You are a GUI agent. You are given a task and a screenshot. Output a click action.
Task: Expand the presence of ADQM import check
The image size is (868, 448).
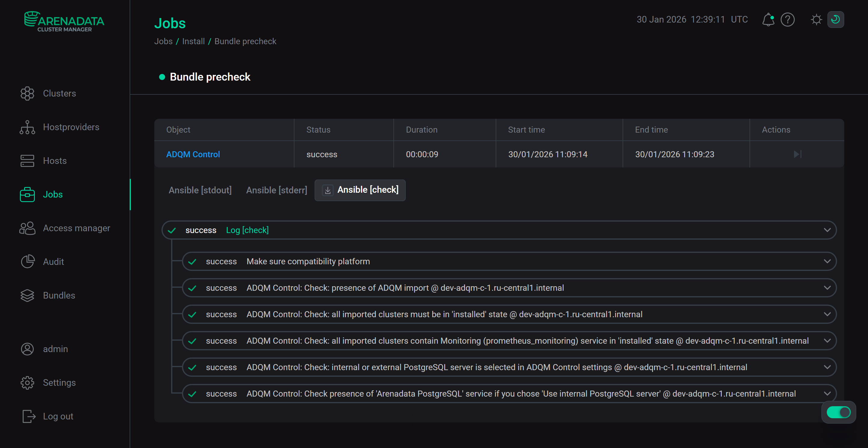tap(827, 288)
